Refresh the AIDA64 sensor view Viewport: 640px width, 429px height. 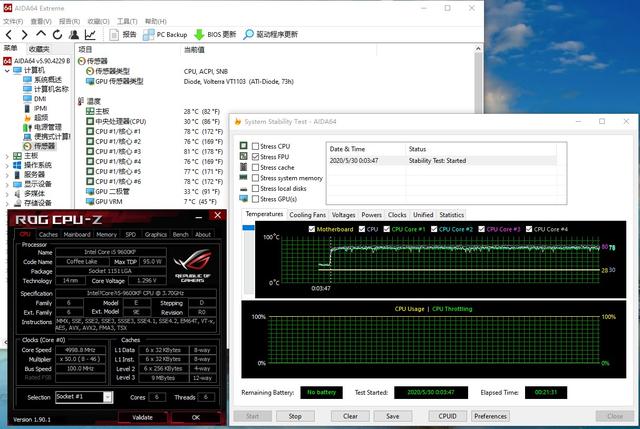pos(57,35)
